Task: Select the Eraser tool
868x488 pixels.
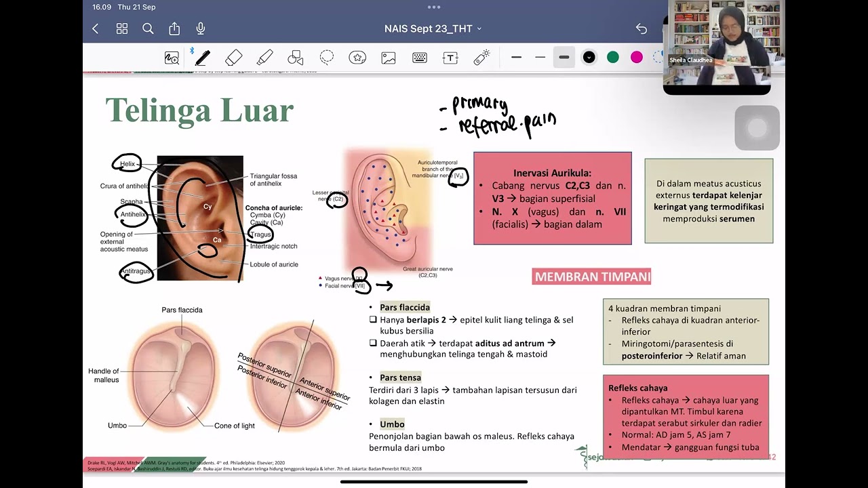Action: click(x=233, y=58)
